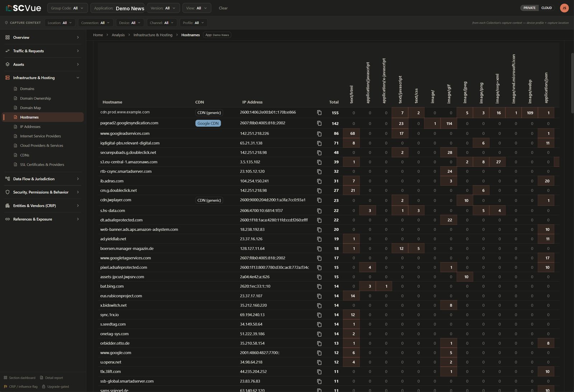Collapse the Infrastructure & Hosting section
The image size is (574, 392).
click(x=43, y=78)
